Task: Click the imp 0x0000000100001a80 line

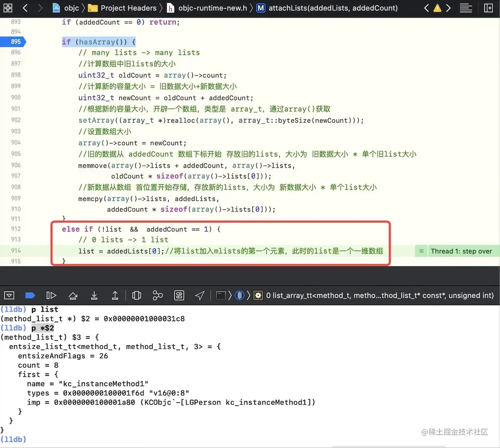Action: pos(171,402)
